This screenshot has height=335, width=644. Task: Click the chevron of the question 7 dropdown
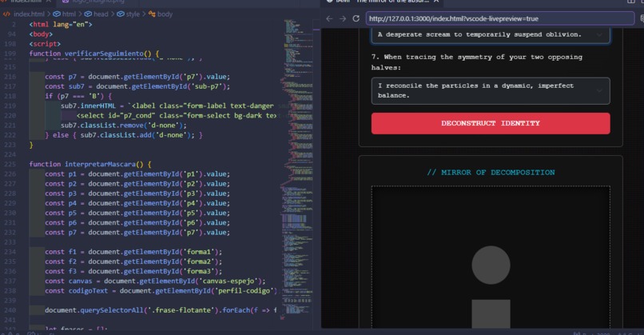[599, 91]
